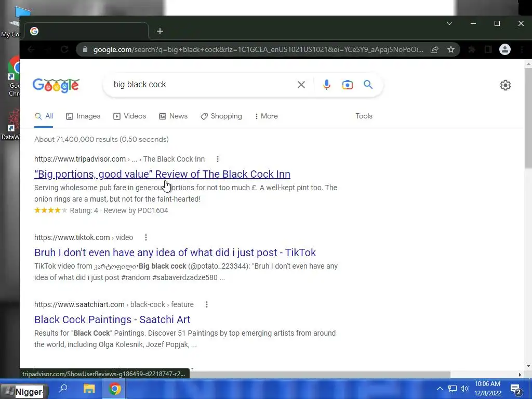Start voice search with microphone icon

326,85
